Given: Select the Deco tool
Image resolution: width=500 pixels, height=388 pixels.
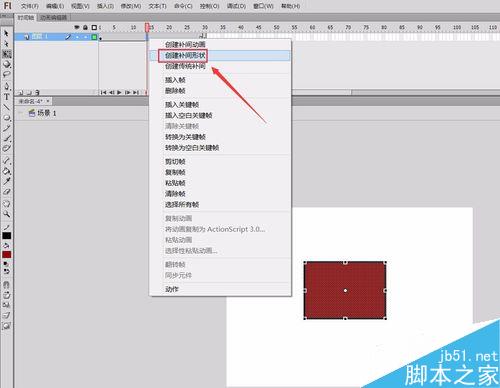Looking at the screenshot, I should [x=6, y=148].
